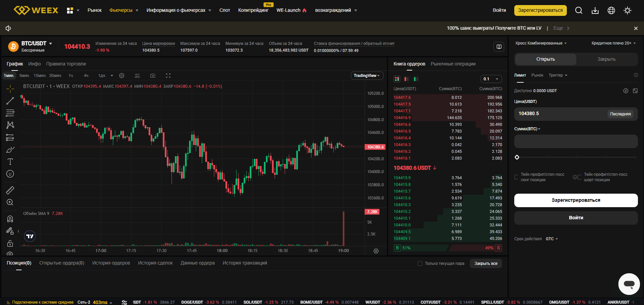Screen dimensions: 644x305
Task: Toggle stay in drawing mode pencil-lock
Action: coord(10,231)
